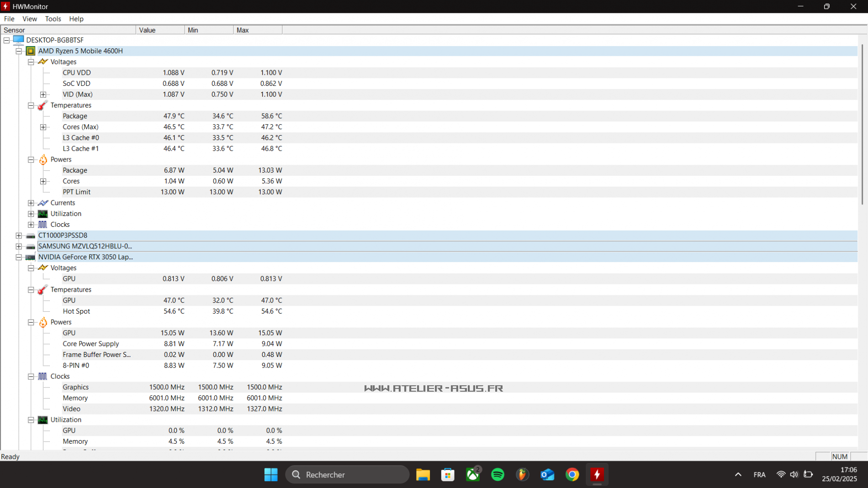The image size is (868, 488).
Task: Open the View menu
Action: click(30, 19)
